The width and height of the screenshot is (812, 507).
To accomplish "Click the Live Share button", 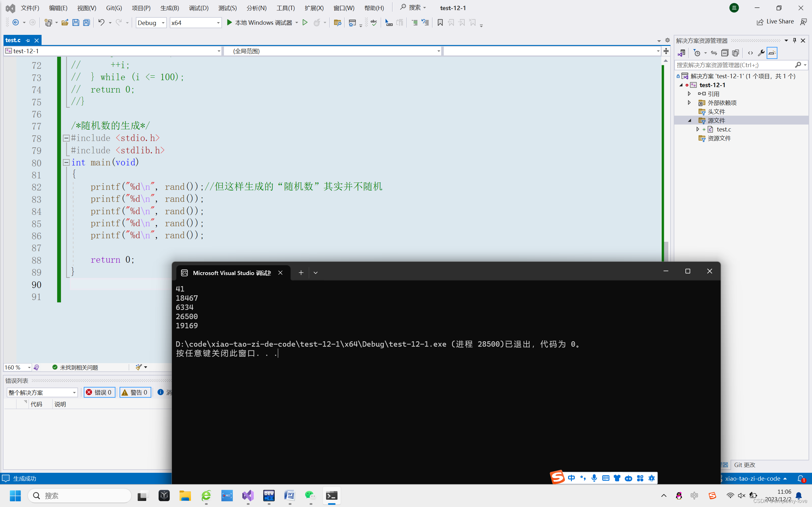I will pos(775,22).
